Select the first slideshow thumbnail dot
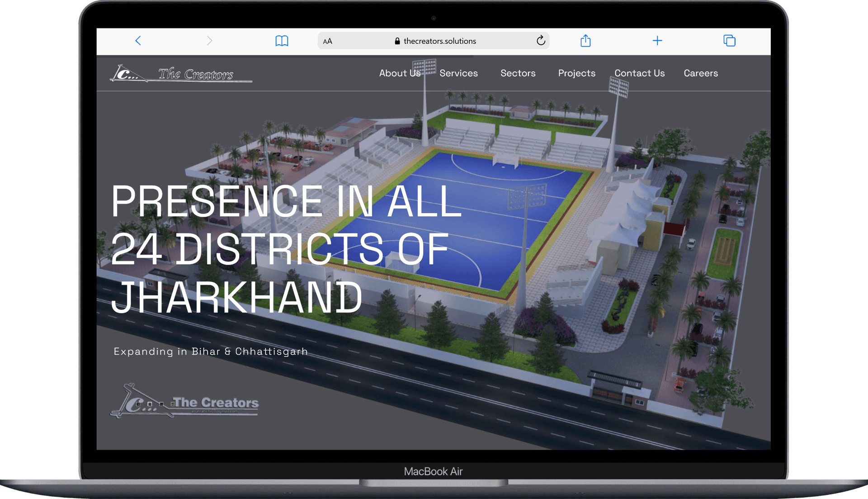Viewport: 868px width, 499px height. coord(138,404)
